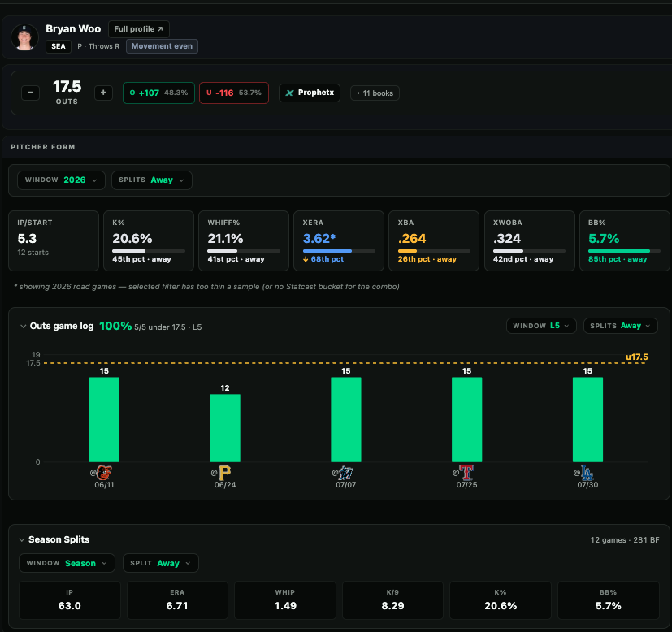The image size is (672, 632).
Task: Click the 12 games · 281 BF text
Action: 624,540
